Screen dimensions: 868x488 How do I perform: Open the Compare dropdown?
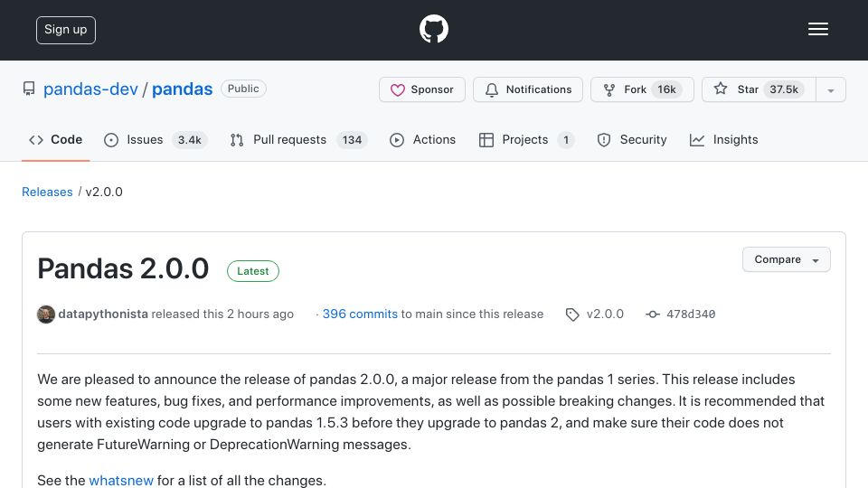(786, 259)
